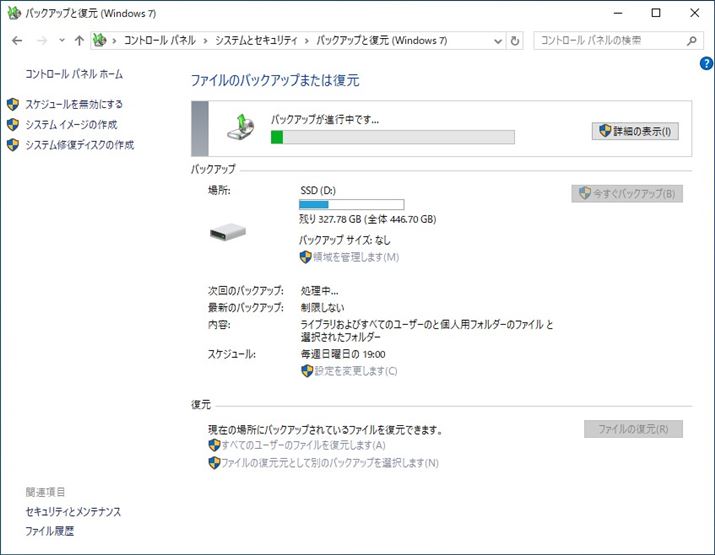The image size is (715, 555).
Task: Click the SSD drive image
Action: pos(228,232)
